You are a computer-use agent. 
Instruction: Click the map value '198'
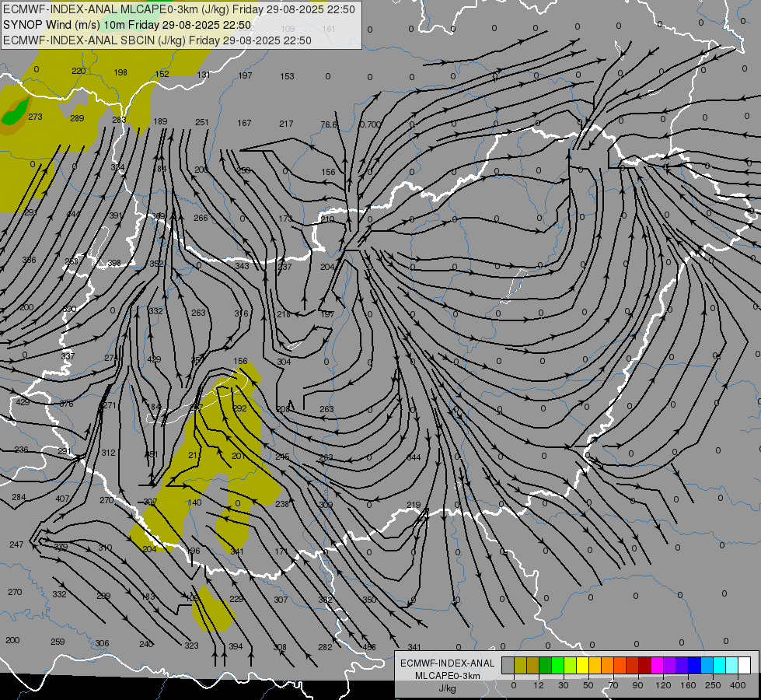(120, 72)
